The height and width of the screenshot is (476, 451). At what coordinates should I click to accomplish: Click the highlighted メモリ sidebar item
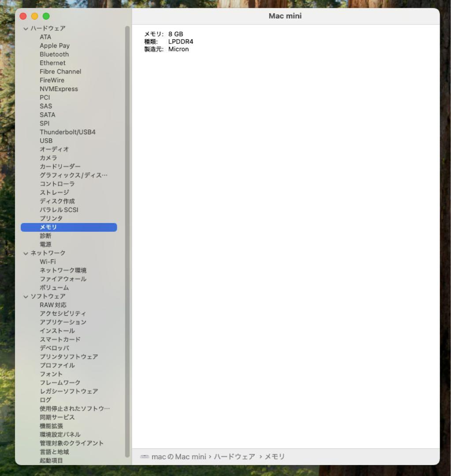[x=69, y=227]
